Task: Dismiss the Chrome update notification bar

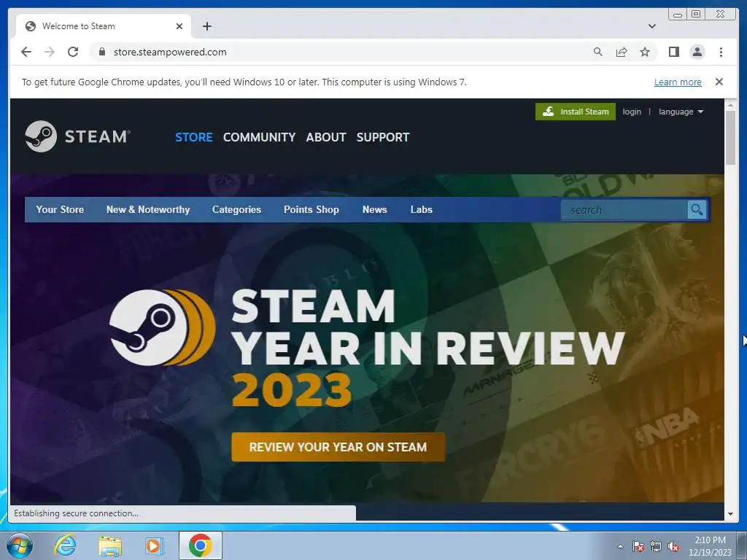Action: 719,82
